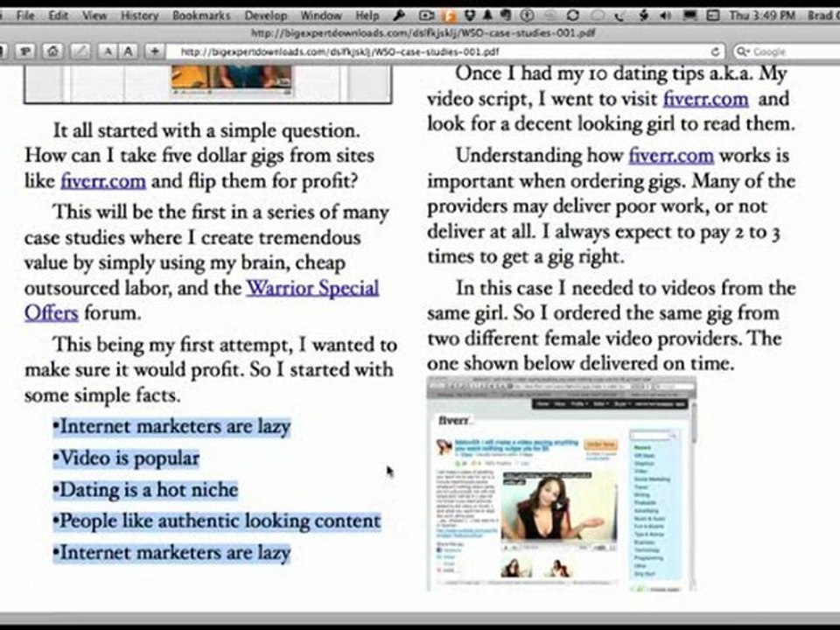Increase text size with large A button
This screenshot has width=840, height=630.
pos(128,52)
